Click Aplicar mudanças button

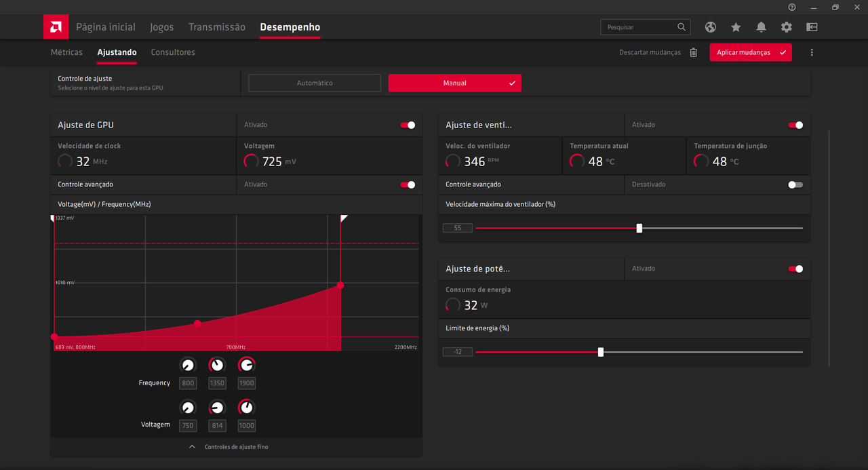point(751,52)
